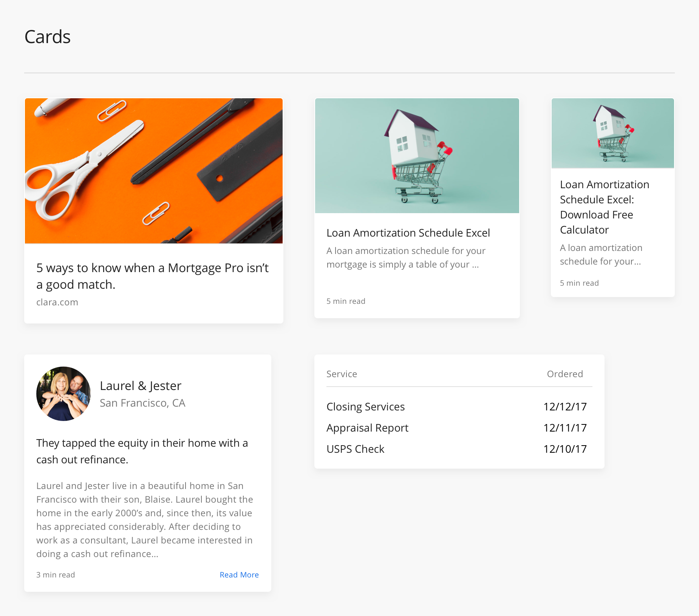Click the 12/11/17 order date

pyautogui.click(x=565, y=428)
